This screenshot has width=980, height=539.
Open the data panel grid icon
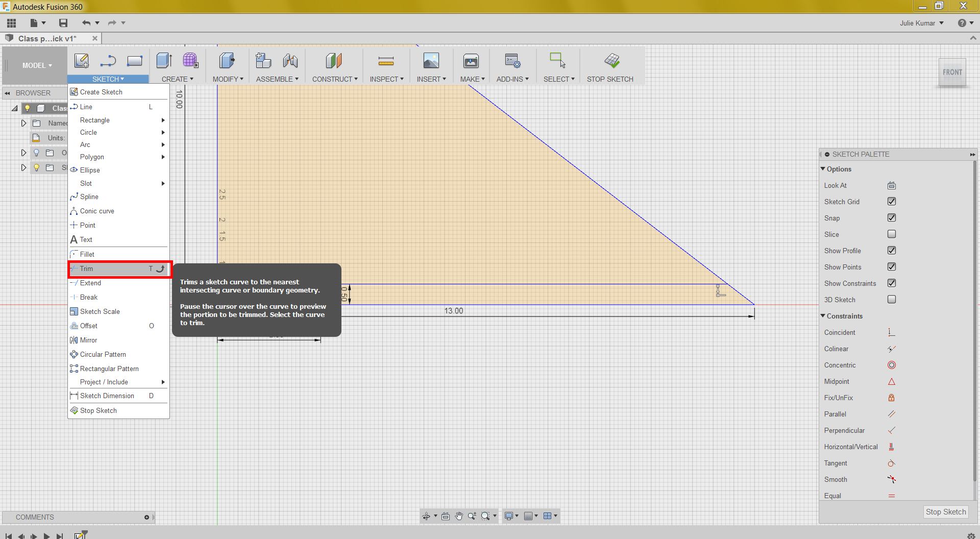[x=12, y=23]
